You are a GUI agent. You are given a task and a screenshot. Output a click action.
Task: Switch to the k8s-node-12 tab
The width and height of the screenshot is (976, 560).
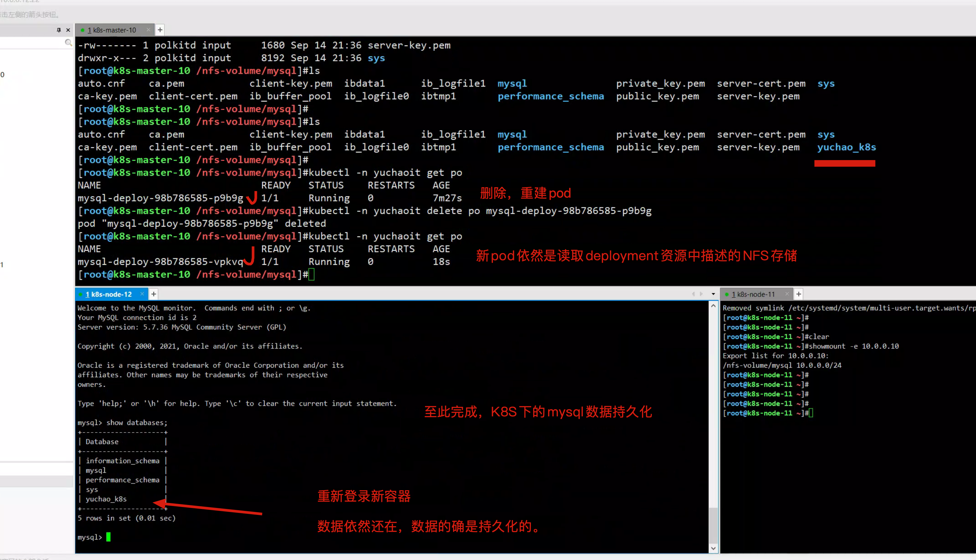(108, 294)
